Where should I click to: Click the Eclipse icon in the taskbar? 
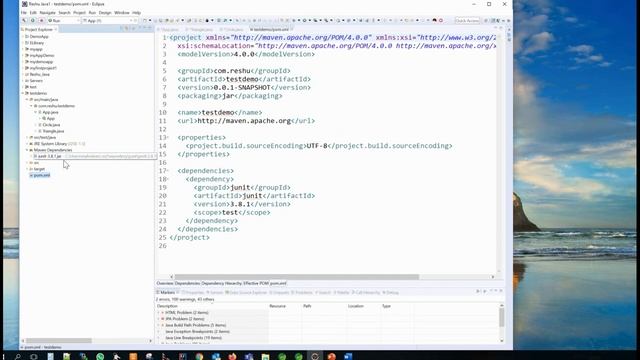pos(315,356)
